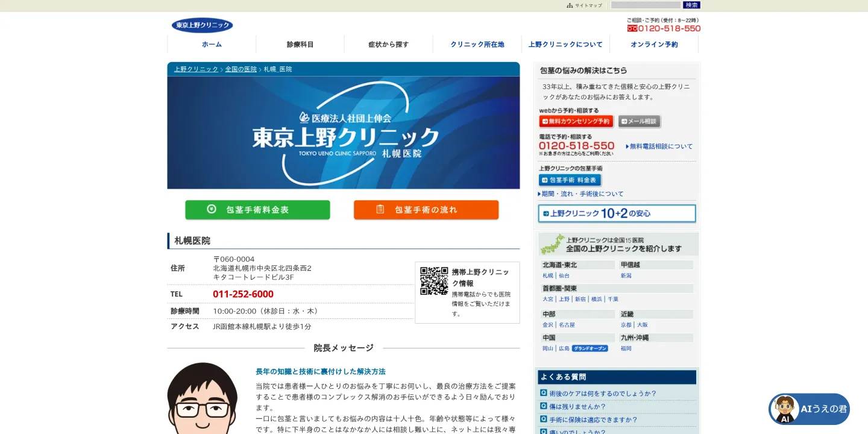Click the グランドオープン badge

click(x=590, y=348)
